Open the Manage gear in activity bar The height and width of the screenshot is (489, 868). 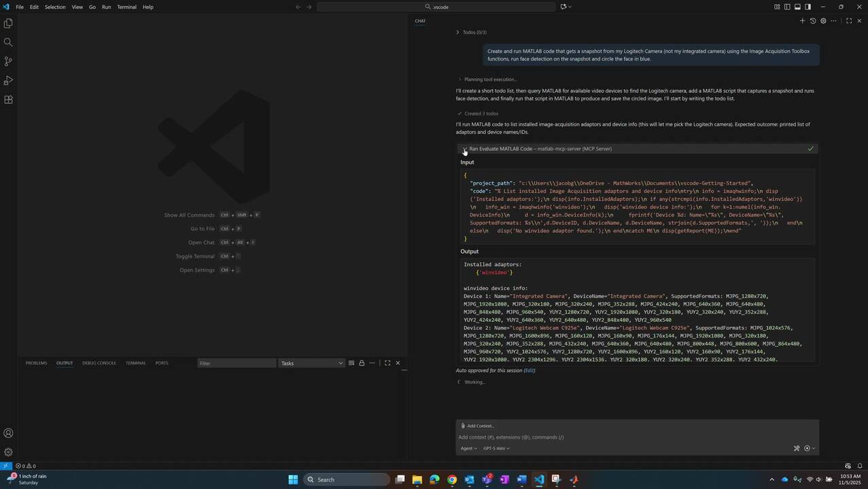(8, 452)
